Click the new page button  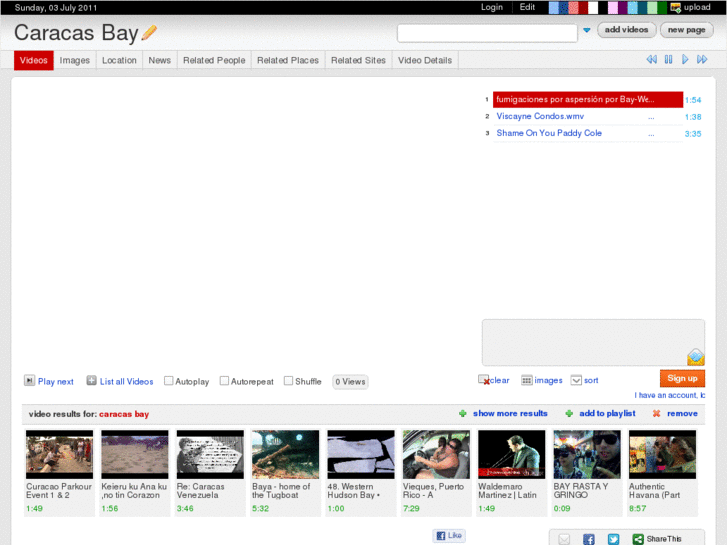[686, 30]
